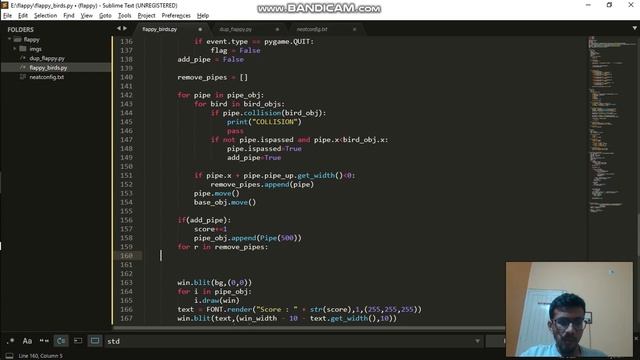The image size is (640, 360).
Task: Restore down the Sublime Text window
Action: 609,5
